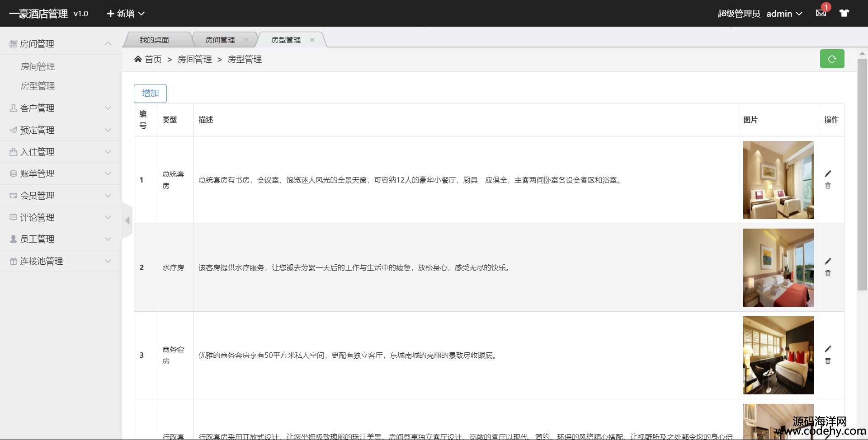Click the 超级管理员 label
The height and width of the screenshot is (440, 868).
pyautogui.click(x=739, y=14)
